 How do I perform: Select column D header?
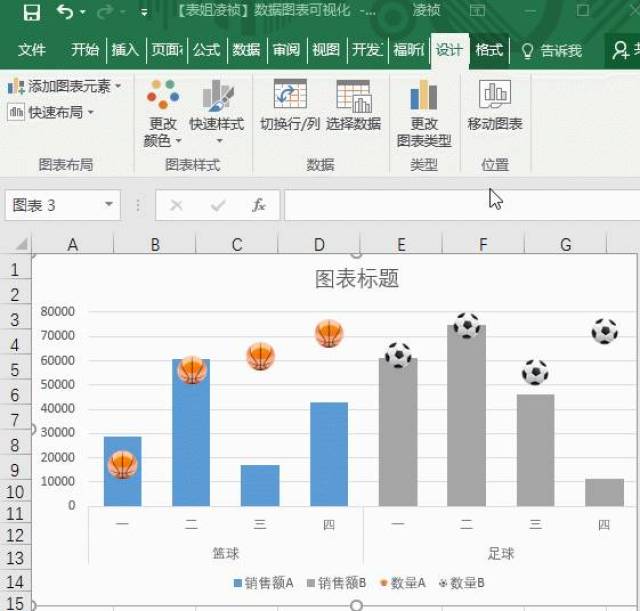click(319, 245)
